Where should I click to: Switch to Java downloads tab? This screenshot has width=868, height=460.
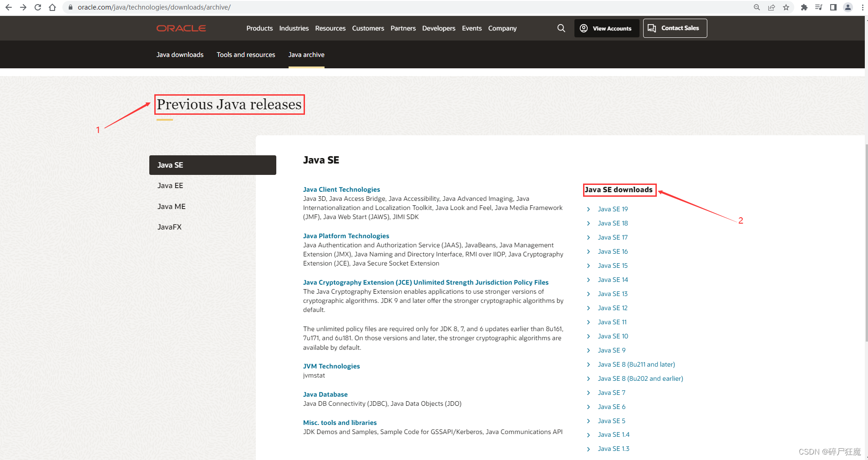pos(180,55)
